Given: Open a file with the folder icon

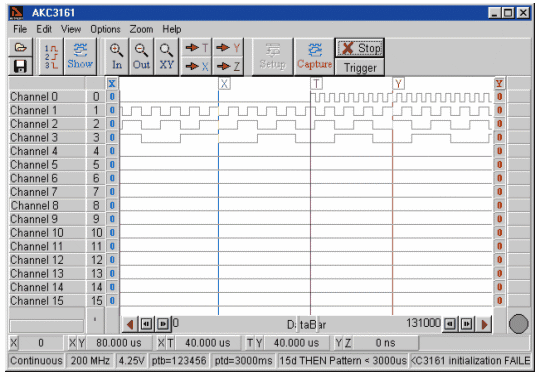Looking at the screenshot, I should (x=20, y=47).
